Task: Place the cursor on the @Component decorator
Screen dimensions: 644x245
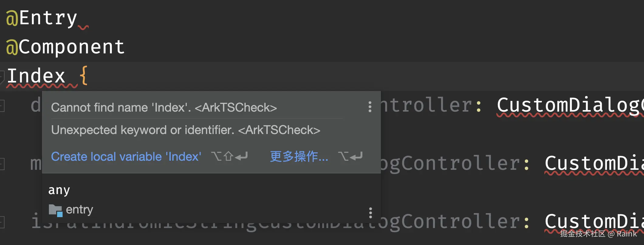Action: 65,47
